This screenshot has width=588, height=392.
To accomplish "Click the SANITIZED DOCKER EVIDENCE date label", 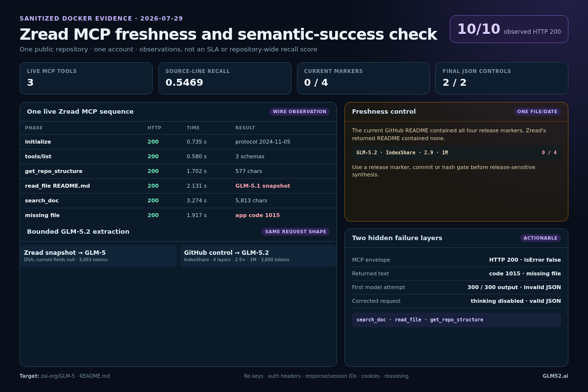I will click(x=101, y=19).
